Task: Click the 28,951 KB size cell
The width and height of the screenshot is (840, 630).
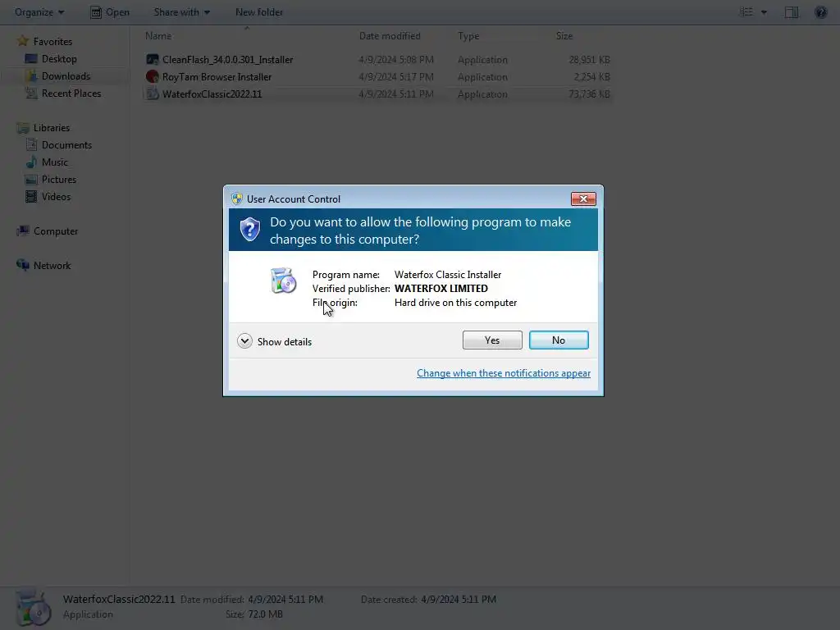Action: click(x=589, y=59)
